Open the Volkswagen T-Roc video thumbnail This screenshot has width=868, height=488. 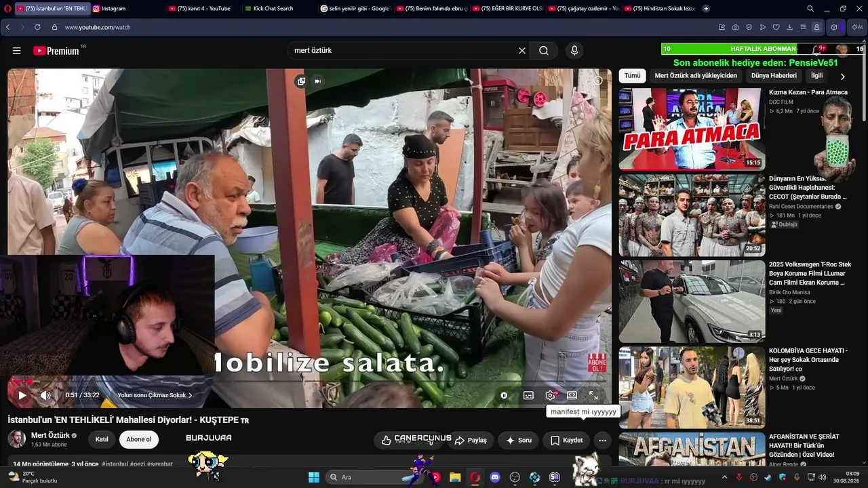[692, 300]
